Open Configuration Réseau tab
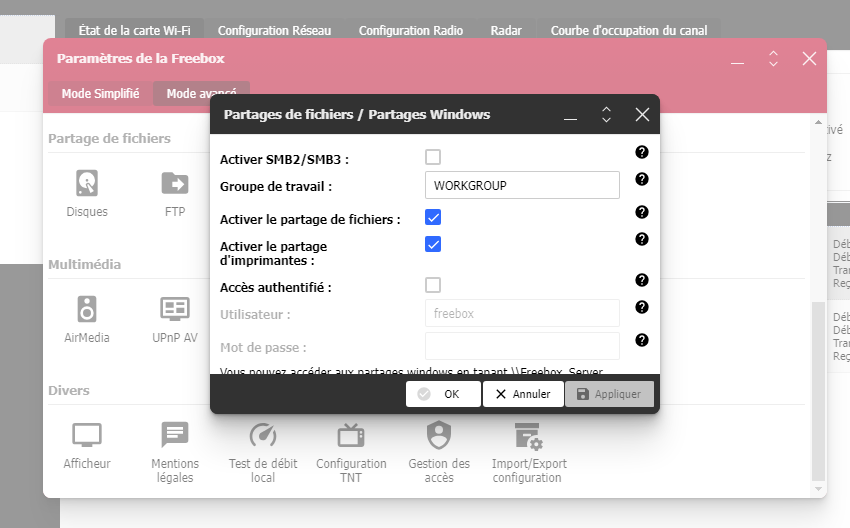 [274, 30]
